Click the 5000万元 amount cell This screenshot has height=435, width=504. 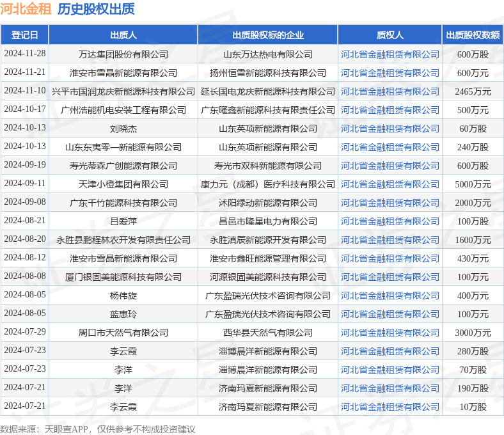pyautogui.click(x=473, y=184)
